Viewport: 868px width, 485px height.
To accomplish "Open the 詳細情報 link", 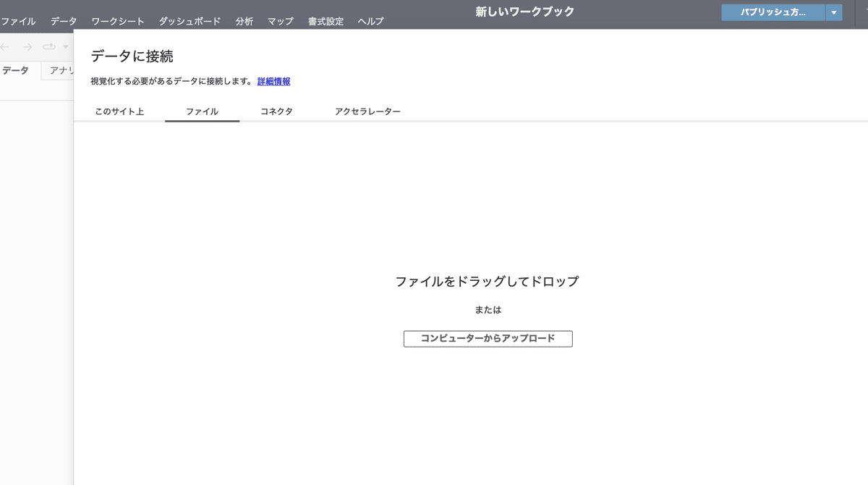I will [274, 82].
